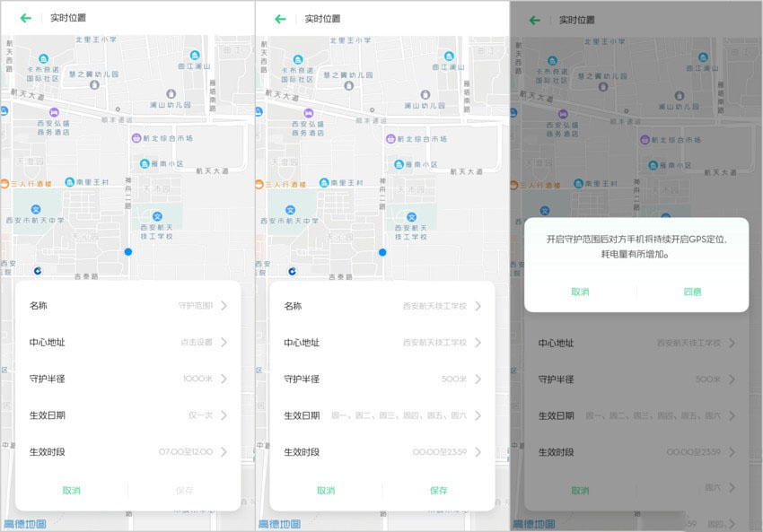763x532 pixels.
Task: Click the 西安弘盛商务酒店 hotel icon on the left map
Action: tap(54, 113)
